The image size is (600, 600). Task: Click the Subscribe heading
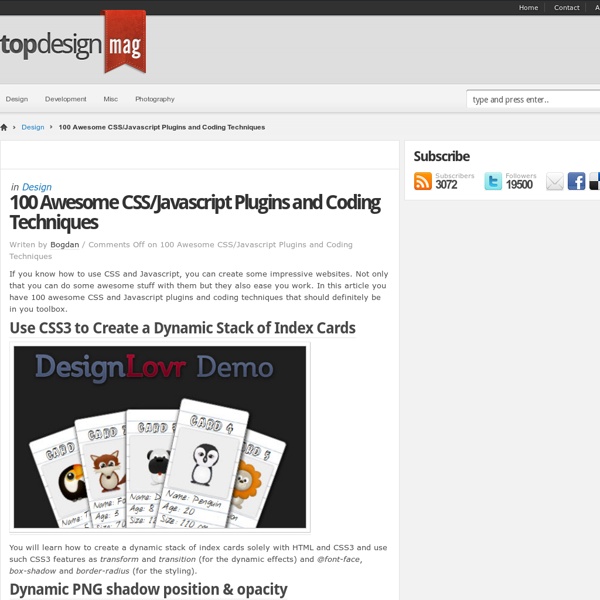442,156
